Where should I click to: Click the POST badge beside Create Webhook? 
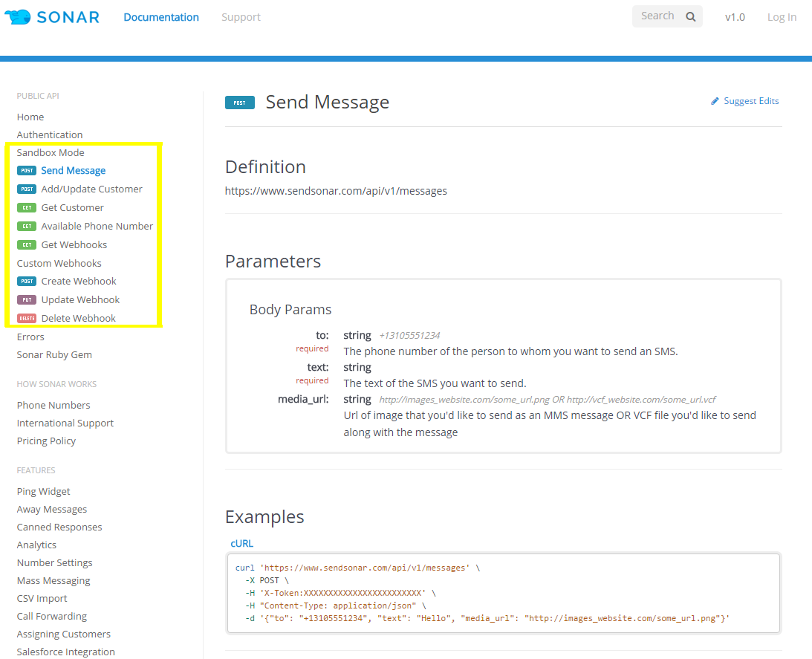click(27, 282)
